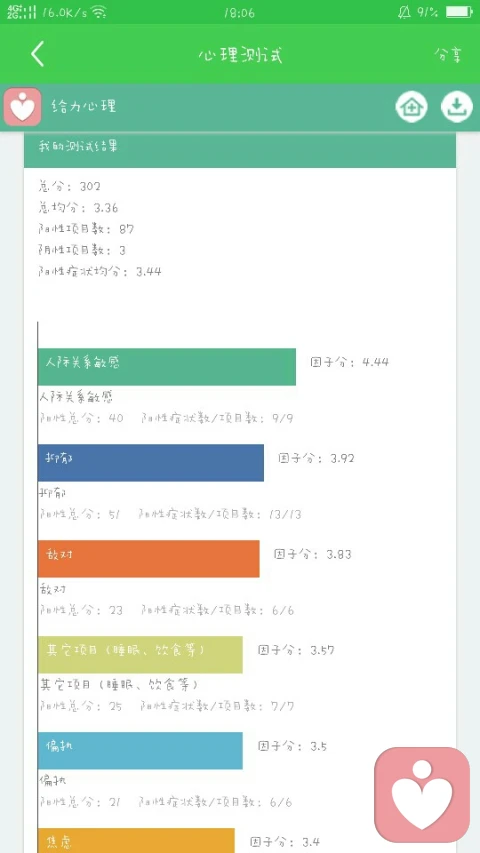Select the blue 抑郁 bar

click(x=151, y=462)
